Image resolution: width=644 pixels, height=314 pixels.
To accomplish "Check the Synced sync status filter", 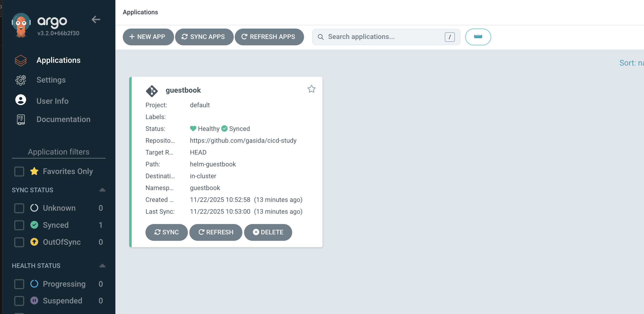I will click(x=19, y=225).
